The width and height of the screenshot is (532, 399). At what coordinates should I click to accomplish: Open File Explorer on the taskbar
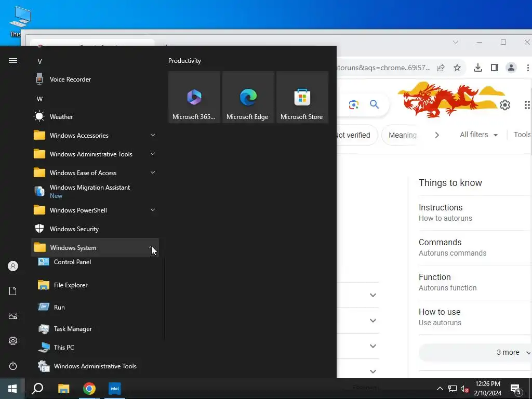pyautogui.click(x=63, y=389)
